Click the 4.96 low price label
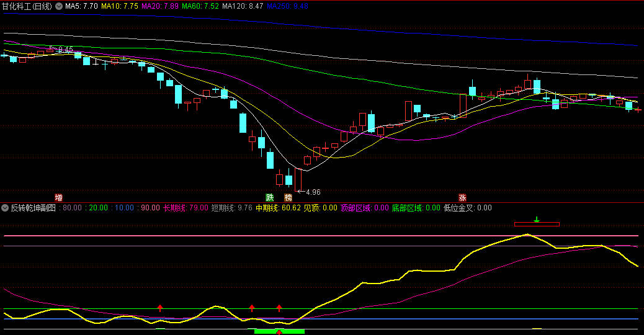 point(313,192)
